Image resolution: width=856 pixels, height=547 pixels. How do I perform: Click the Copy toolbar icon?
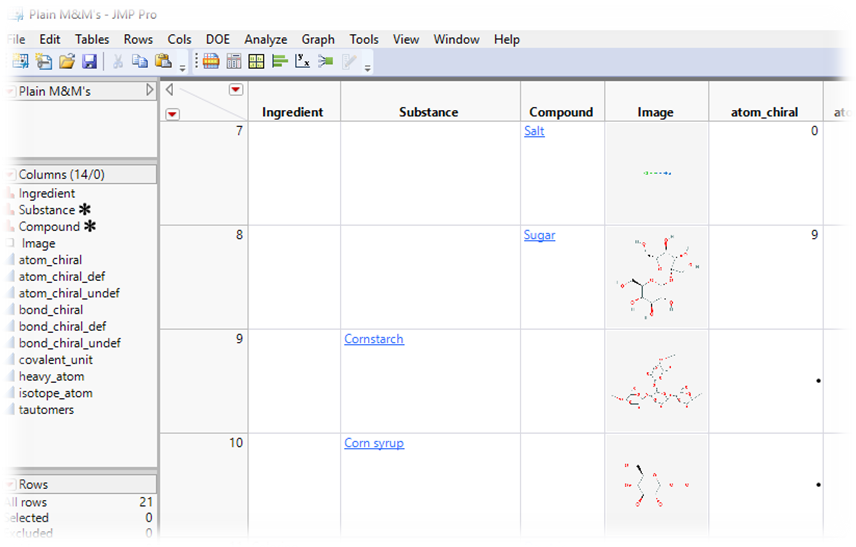click(x=140, y=61)
